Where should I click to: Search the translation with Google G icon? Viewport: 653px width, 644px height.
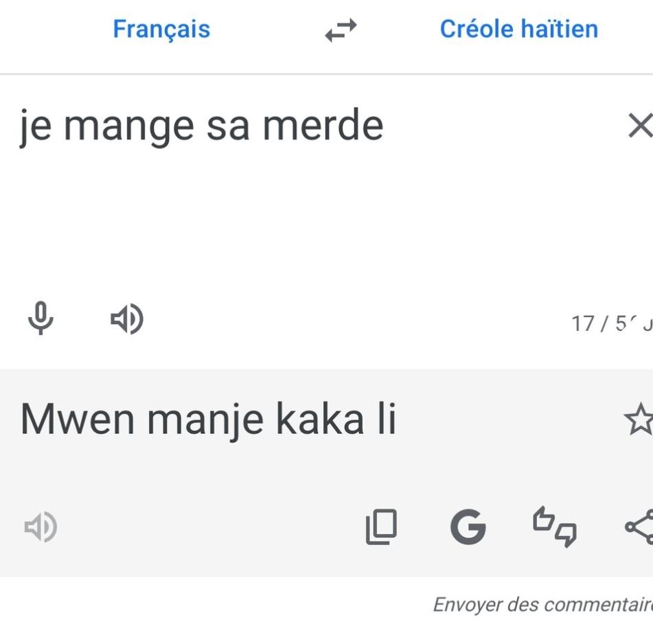click(468, 527)
